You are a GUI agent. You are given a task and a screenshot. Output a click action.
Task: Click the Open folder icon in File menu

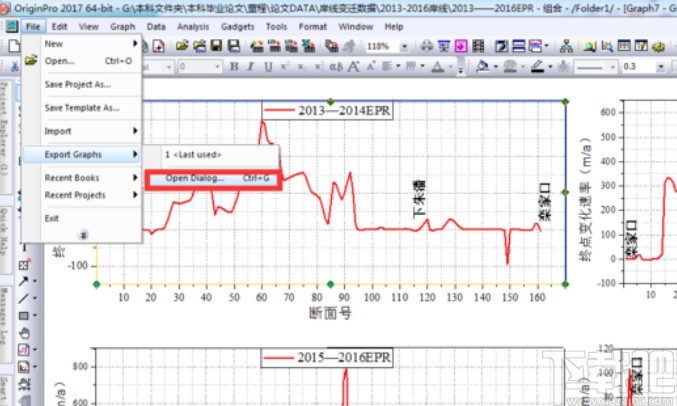click(x=31, y=60)
